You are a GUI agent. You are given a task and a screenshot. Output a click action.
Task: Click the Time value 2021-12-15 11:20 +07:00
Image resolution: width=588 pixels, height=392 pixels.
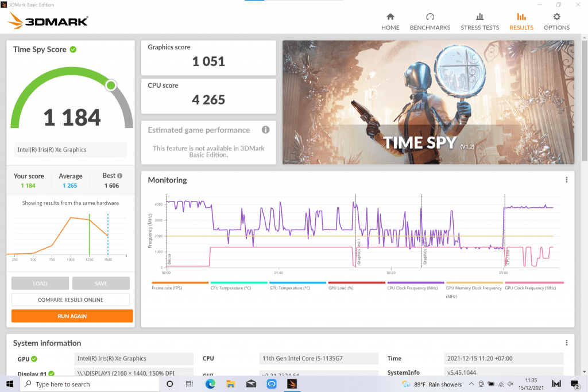[503, 358]
